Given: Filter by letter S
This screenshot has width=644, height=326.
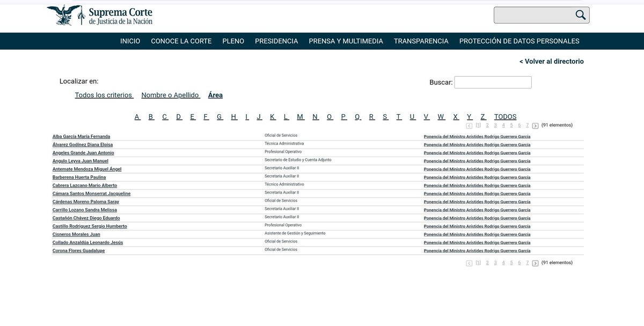Looking at the screenshot, I should point(385,117).
